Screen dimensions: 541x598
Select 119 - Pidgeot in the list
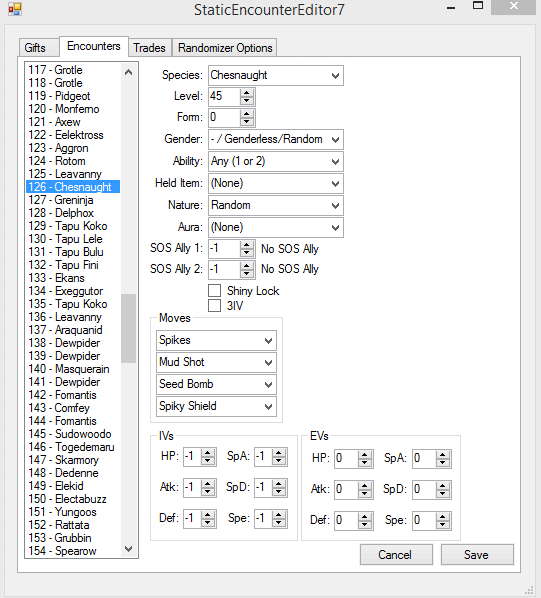73,96
